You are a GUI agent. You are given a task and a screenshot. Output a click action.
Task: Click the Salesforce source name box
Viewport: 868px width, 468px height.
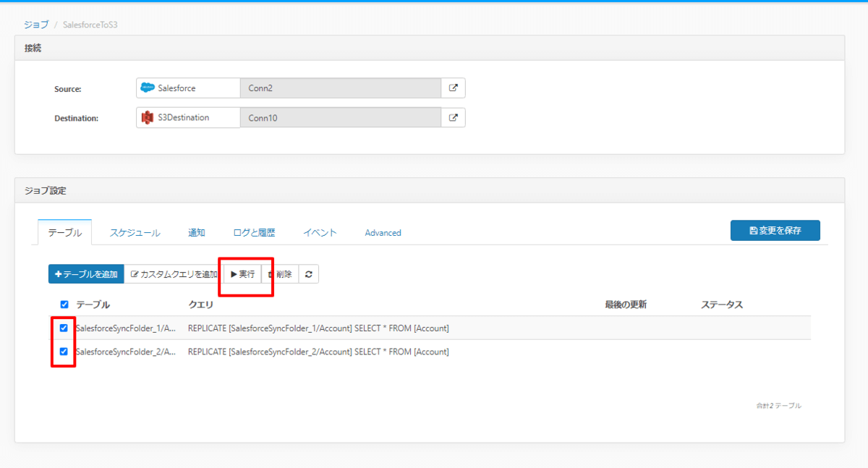pyautogui.click(x=188, y=88)
